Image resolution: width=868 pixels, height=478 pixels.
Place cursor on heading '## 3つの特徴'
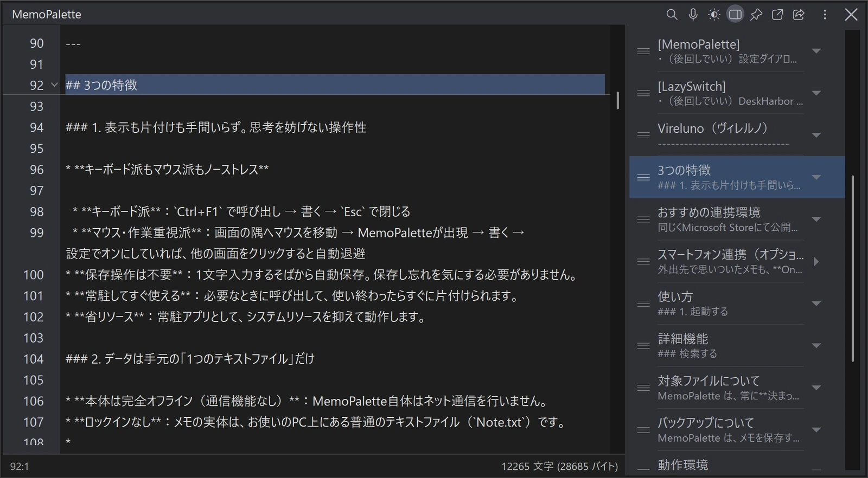pyautogui.click(x=101, y=85)
